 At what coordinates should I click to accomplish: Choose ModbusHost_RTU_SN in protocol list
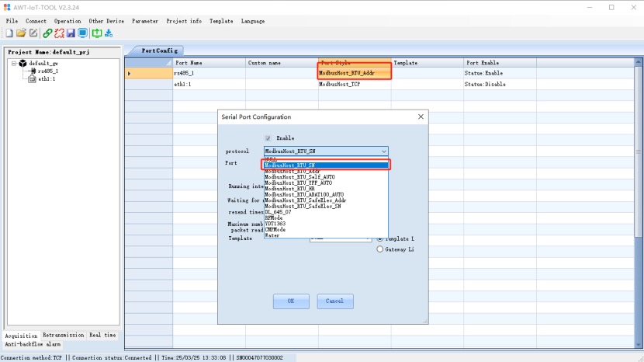click(326, 165)
